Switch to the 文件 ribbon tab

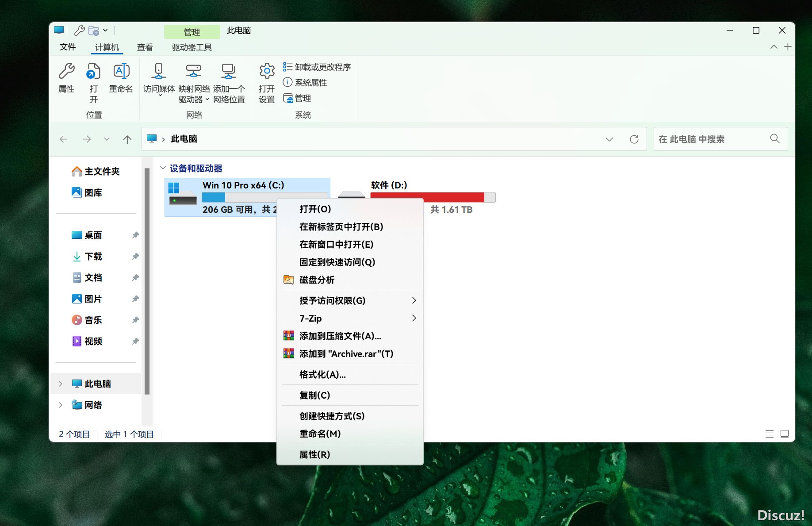68,47
